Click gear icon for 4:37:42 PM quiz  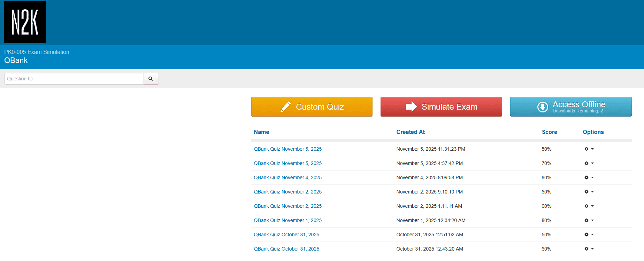(586, 163)
